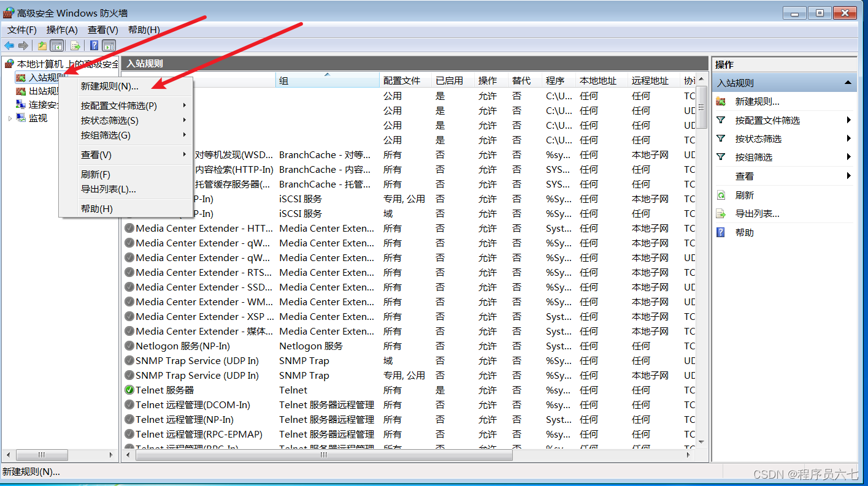Viewport: 868px width, 486px height.
Task: Click the Export list toolbar icon
Action: [x=75, y=45]
